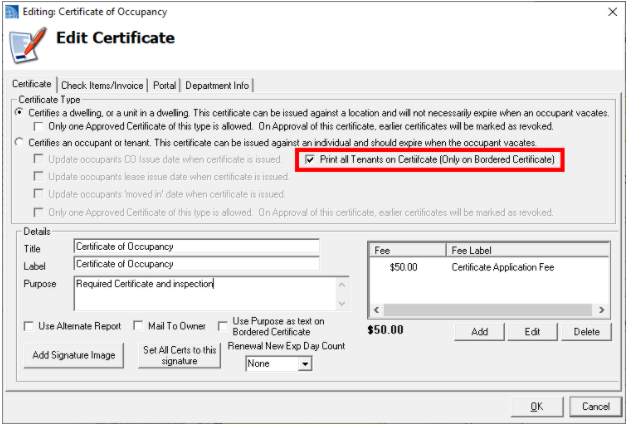Click the Fee Label column header
Image resolution: width=629 pixels, height=427 pixels.
528,250
